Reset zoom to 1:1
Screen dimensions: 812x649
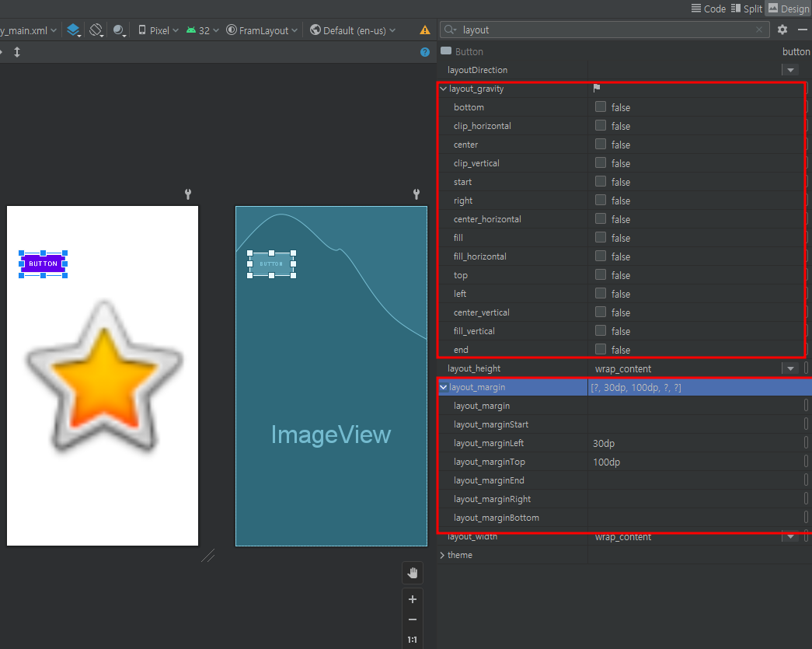click(412, 640)
